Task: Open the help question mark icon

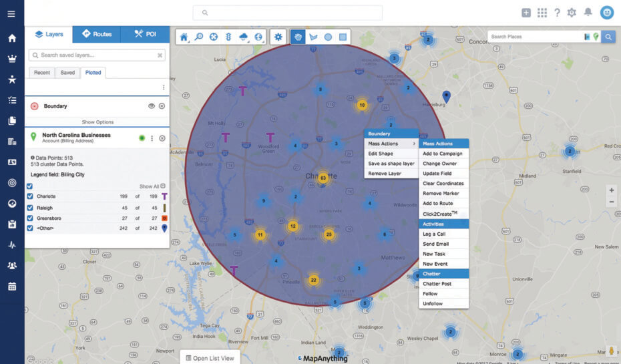Action: (558, 13)
